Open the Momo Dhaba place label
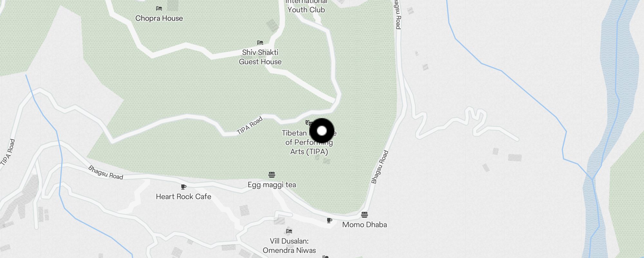This screenshot has width=644, height=258. click(365, 225)
